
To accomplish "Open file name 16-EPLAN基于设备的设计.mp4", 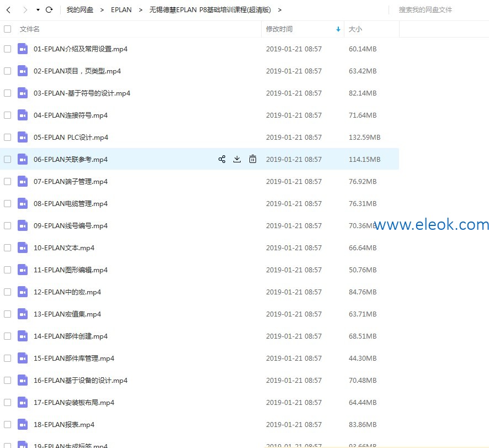I will (81, 380).
